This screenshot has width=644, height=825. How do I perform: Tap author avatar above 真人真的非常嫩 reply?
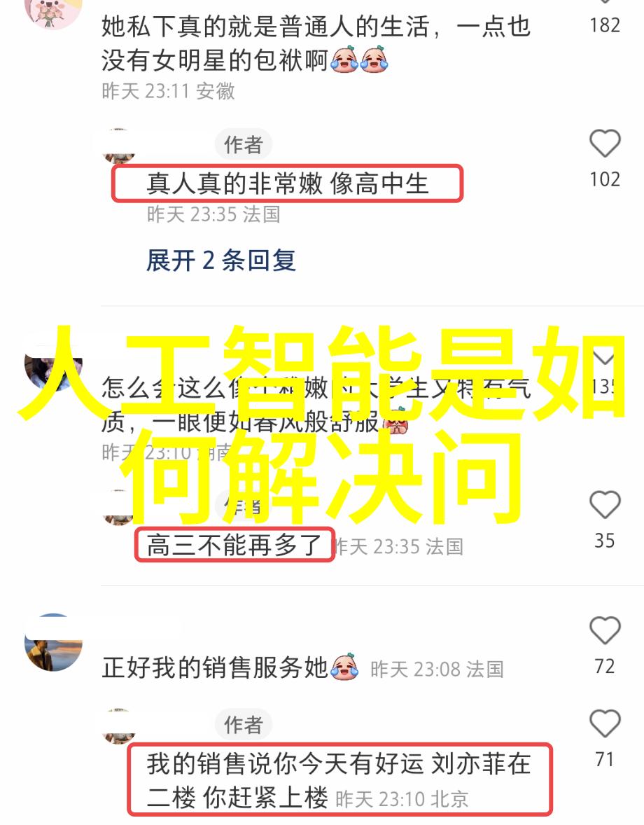click(119, 146)
